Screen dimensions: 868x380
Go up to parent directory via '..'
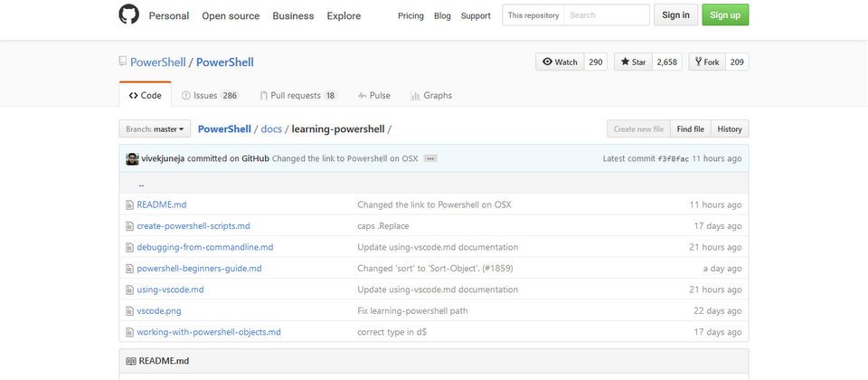pos(141,185)
